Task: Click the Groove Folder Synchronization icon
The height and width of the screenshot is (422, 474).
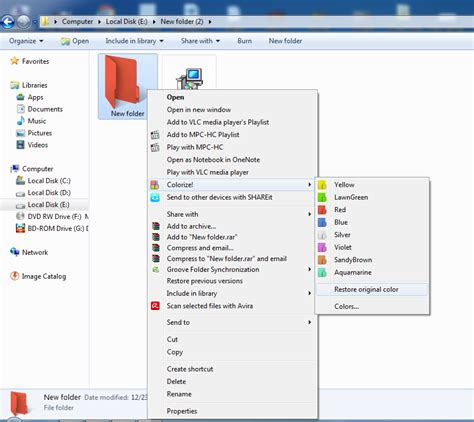Action: tap(156, 270)
